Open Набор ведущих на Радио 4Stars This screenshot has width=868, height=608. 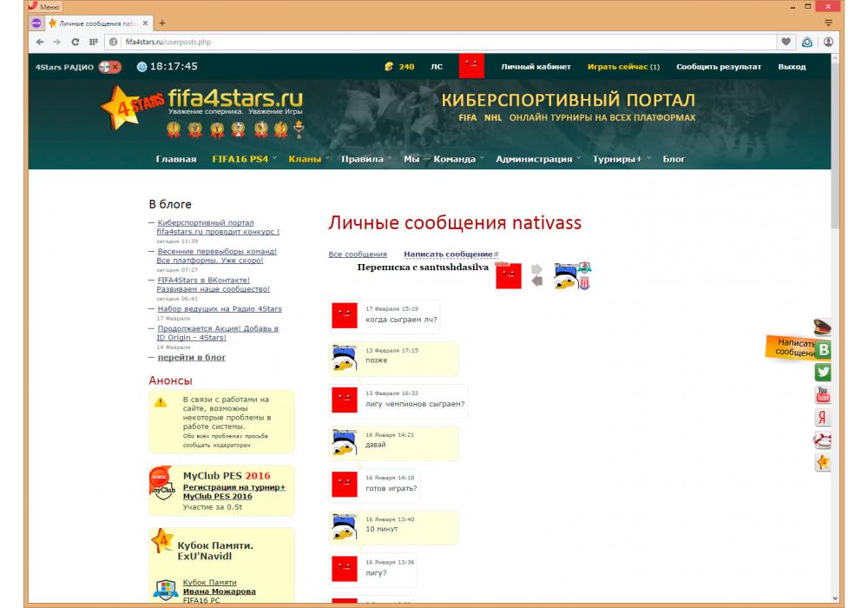220,309
